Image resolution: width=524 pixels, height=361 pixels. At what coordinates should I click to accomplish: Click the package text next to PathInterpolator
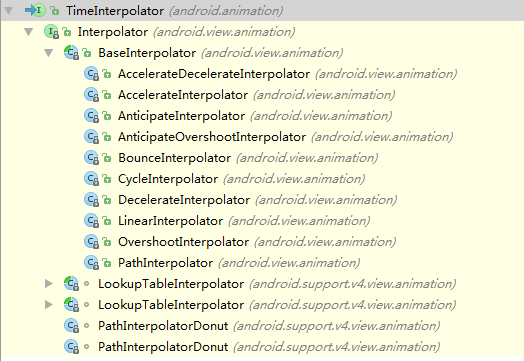(289, 263)
